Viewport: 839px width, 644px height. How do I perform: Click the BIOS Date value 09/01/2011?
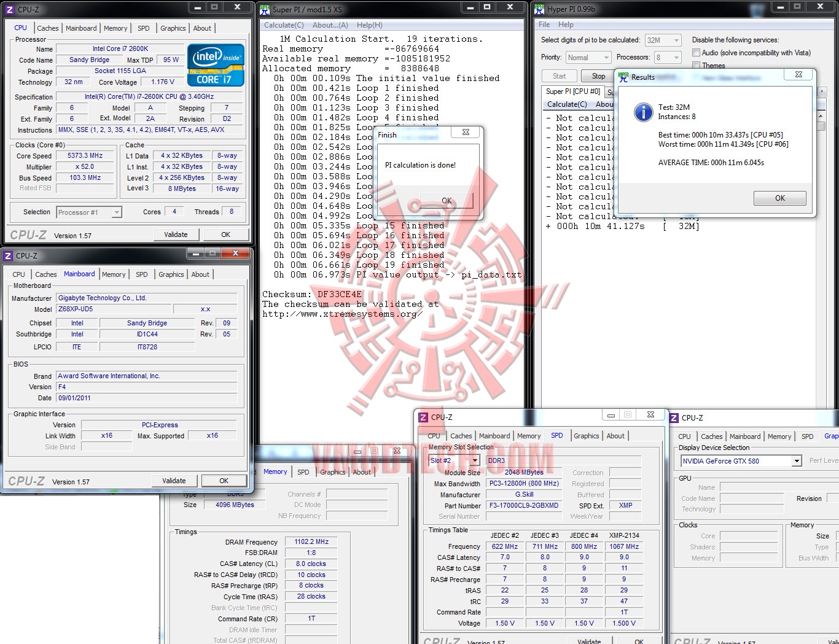point(147,398)
